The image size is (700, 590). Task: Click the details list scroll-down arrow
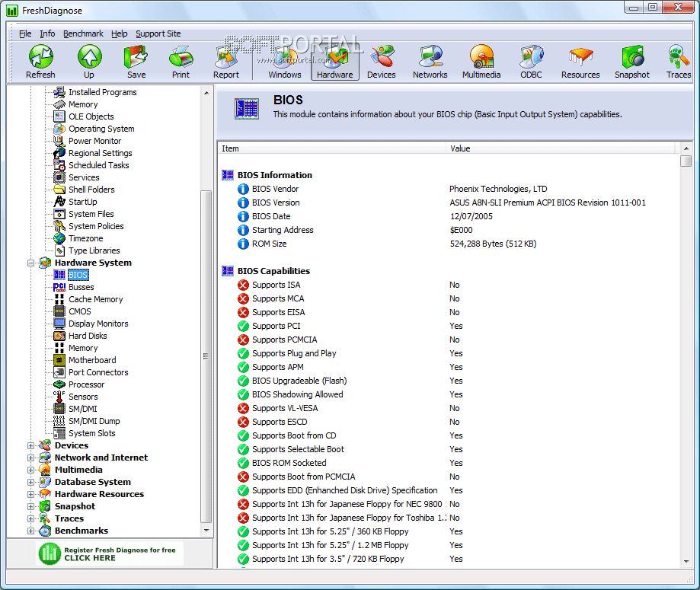[686, 561]
